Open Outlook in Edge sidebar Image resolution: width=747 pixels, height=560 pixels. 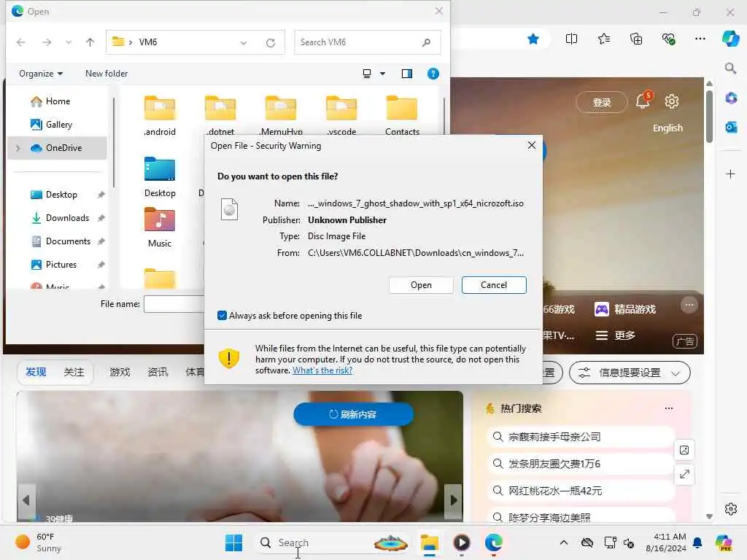pyautogui.click(x=731, y=128)
